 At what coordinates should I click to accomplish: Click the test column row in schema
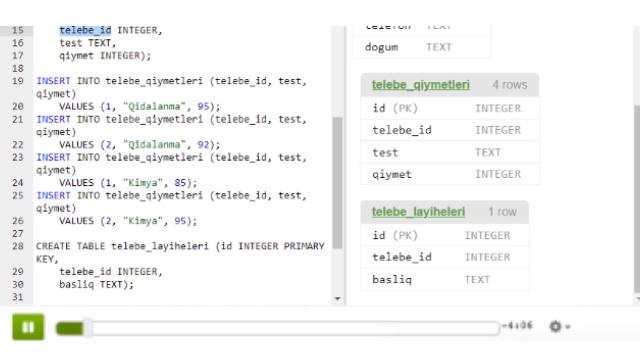click(450, 152)
